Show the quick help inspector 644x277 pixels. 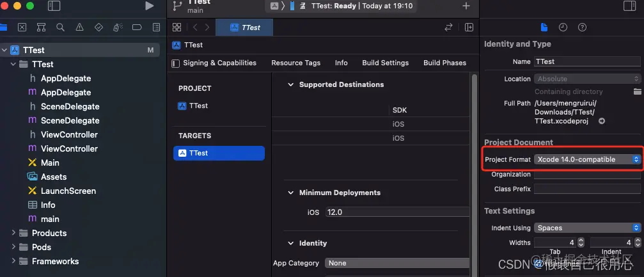click(x=582, y=28)
